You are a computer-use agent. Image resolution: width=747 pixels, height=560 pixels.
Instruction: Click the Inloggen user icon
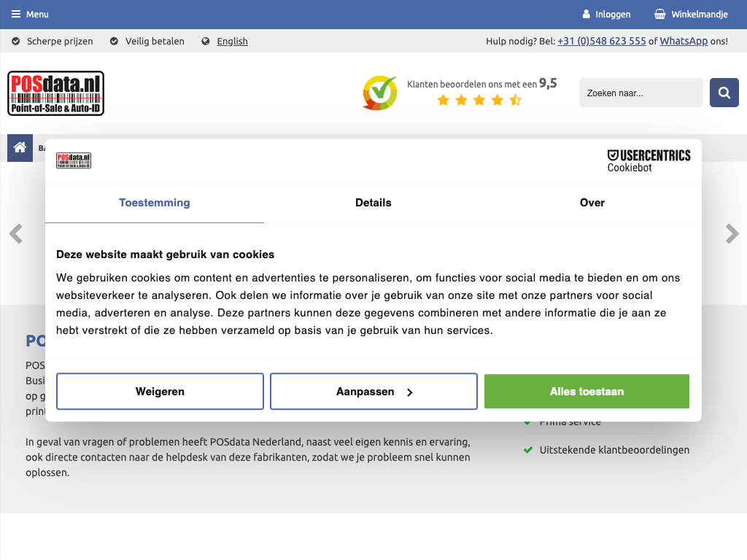tap(586, 15)
